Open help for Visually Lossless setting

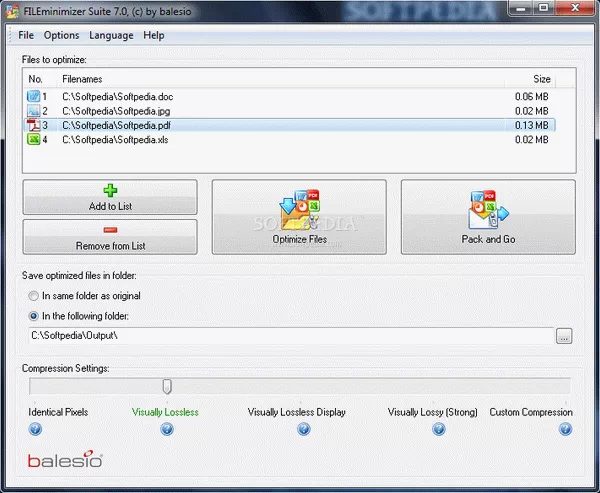pos(167,429)
